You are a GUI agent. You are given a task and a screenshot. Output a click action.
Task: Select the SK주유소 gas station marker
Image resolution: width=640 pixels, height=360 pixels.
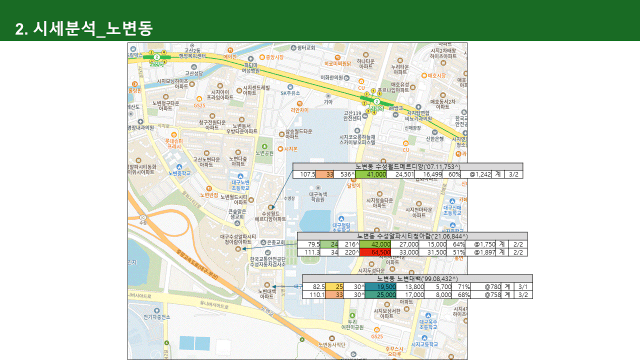click(x=290, y=87)
